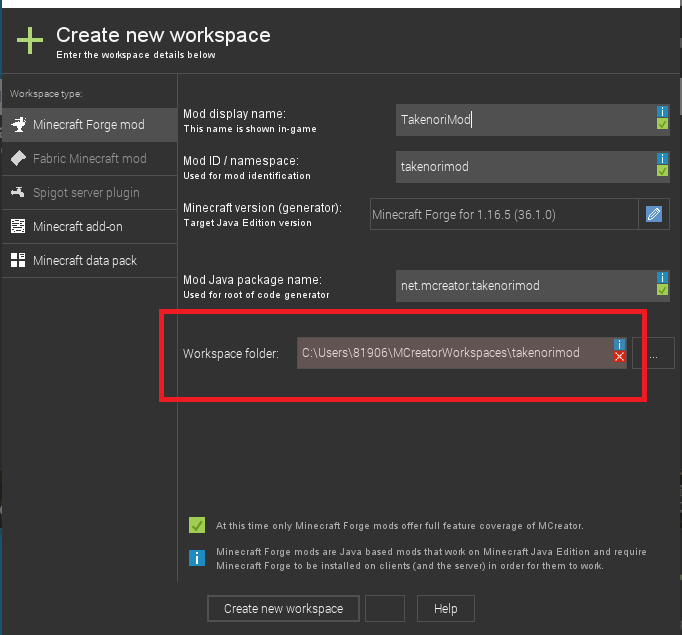Click the green checkmark beside Mod display name
The width and height of the screenshot is (682, 635).
[x=662, y=124]
